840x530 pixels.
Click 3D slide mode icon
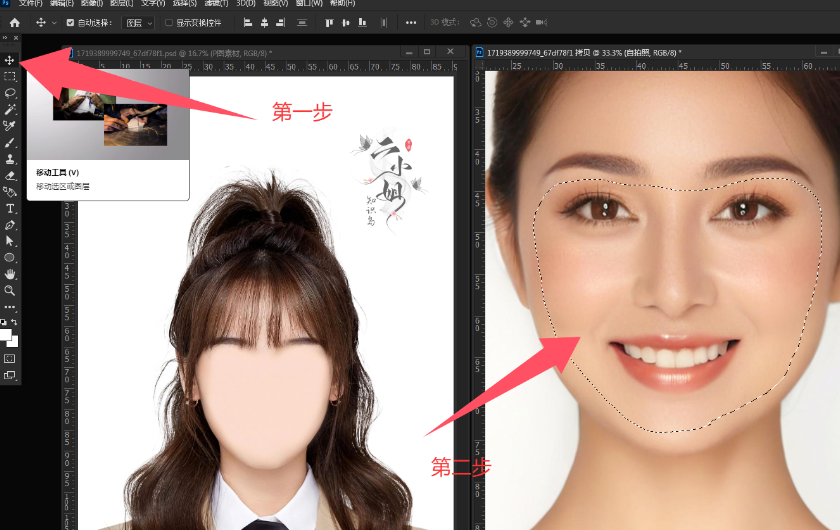click(525, 23)
